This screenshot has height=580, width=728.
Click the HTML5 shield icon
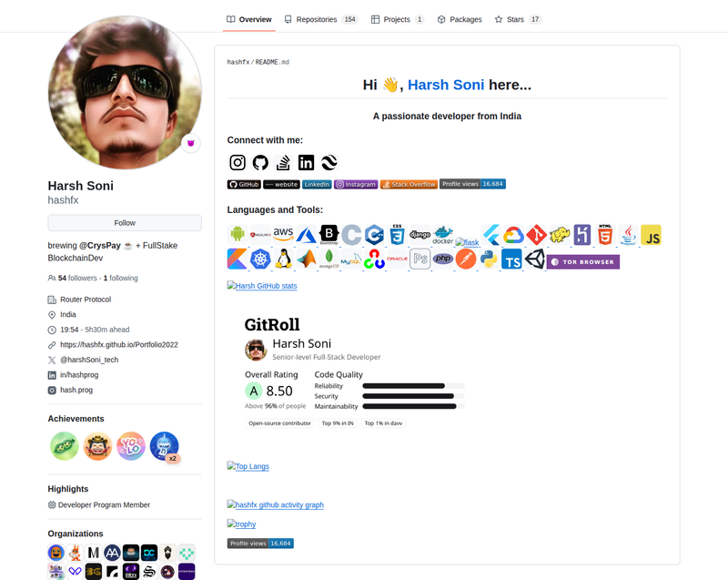tap(605, 234)
